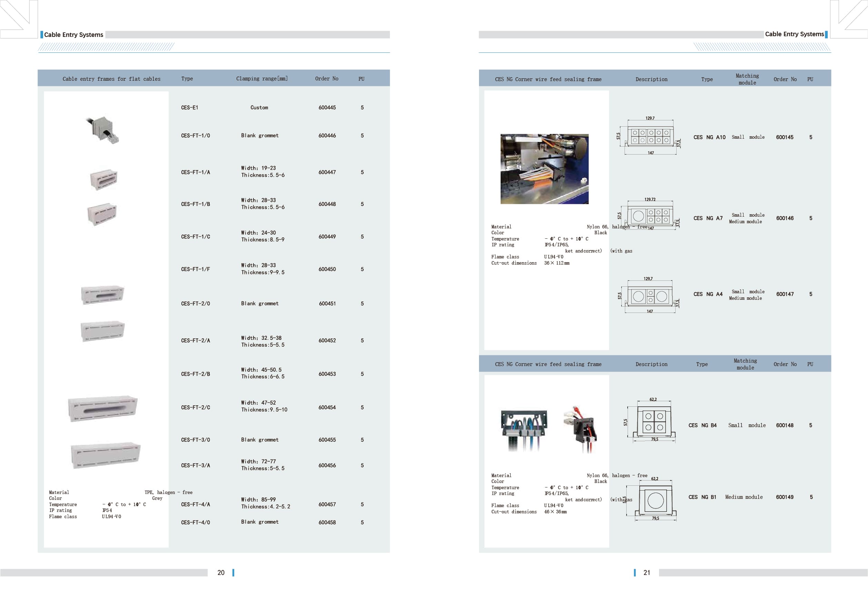
Task: Click the Matching module header in top table
Action: [x=747, y=79]
